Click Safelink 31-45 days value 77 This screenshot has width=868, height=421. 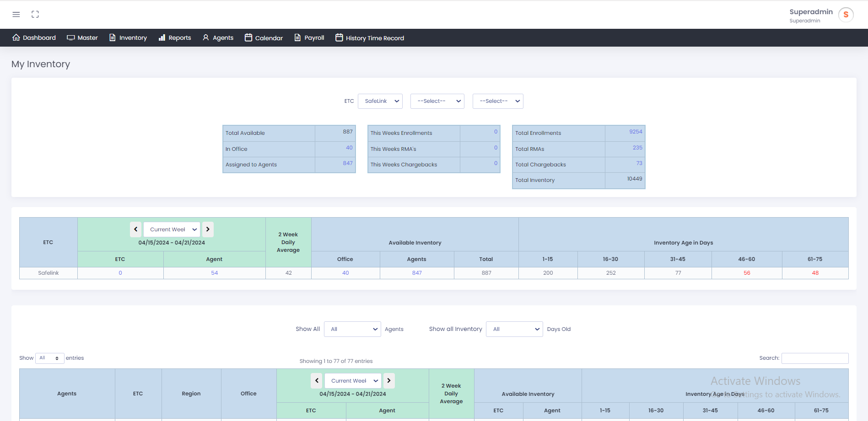pyautogui.click(x=678, y=273)
